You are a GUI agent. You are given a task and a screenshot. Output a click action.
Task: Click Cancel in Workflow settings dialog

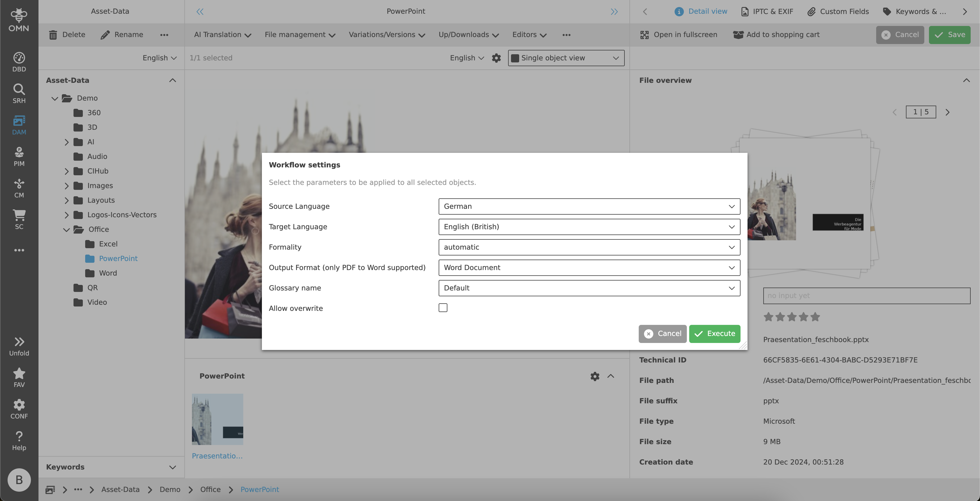pyautogui.click(x=662, y=334)
